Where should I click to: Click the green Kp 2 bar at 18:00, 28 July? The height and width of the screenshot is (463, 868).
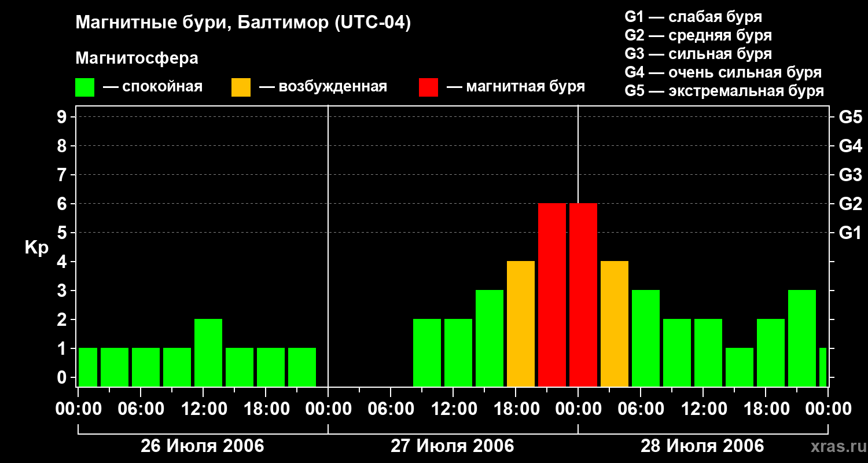click(771, 353)
